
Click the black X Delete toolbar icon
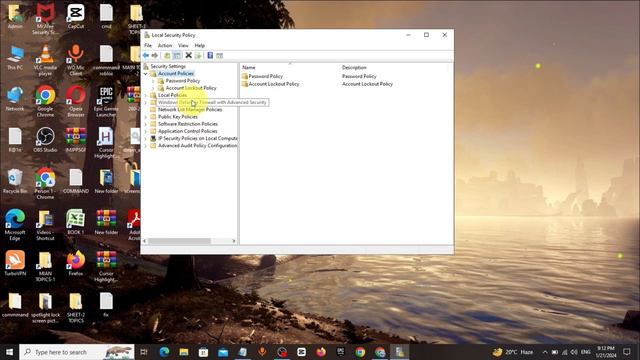[189, 56]
